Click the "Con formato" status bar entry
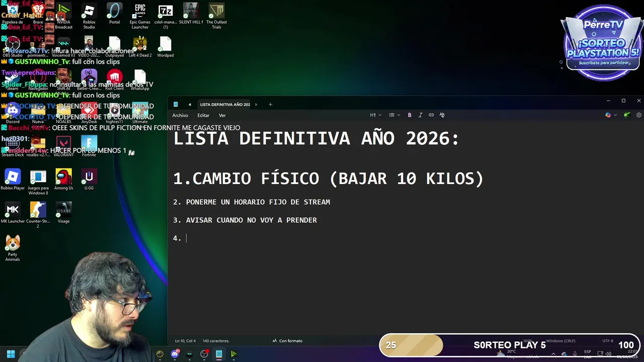 pos(287,341)
